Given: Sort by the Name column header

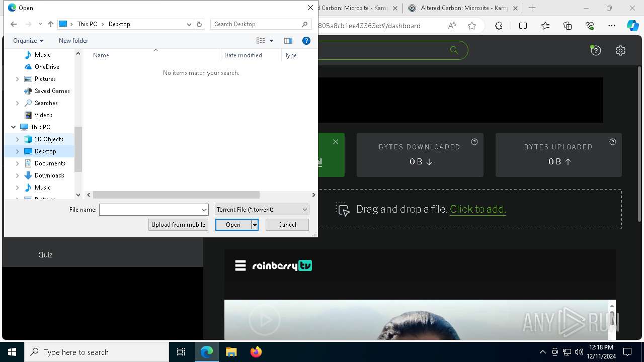Looking at the screenshot, I should 155,55.
